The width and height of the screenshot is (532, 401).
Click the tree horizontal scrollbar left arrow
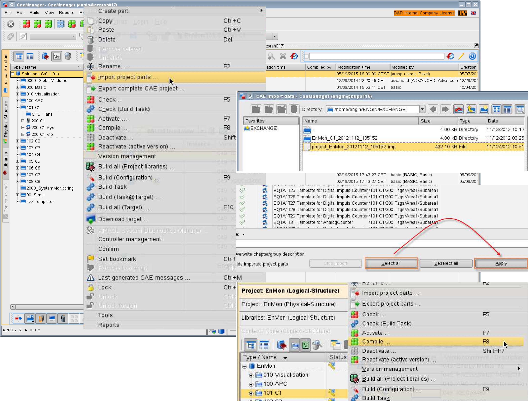(13, 307)
